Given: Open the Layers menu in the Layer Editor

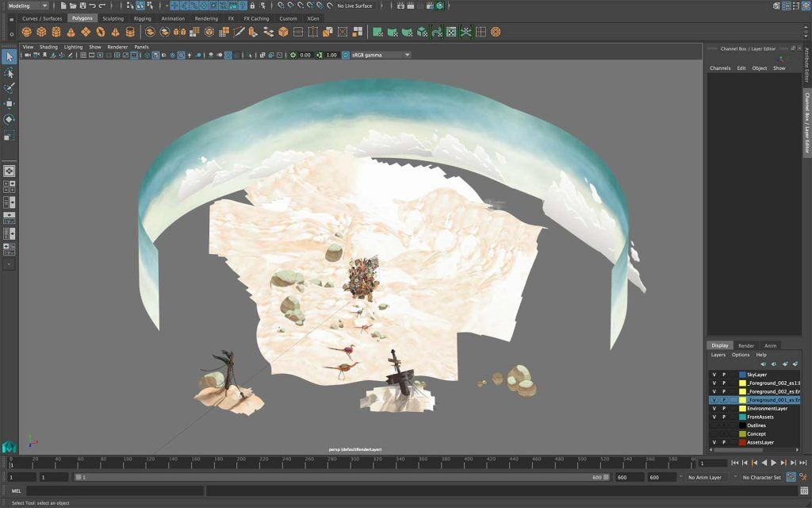Looking at the screenshot, I should coord(717,355).
